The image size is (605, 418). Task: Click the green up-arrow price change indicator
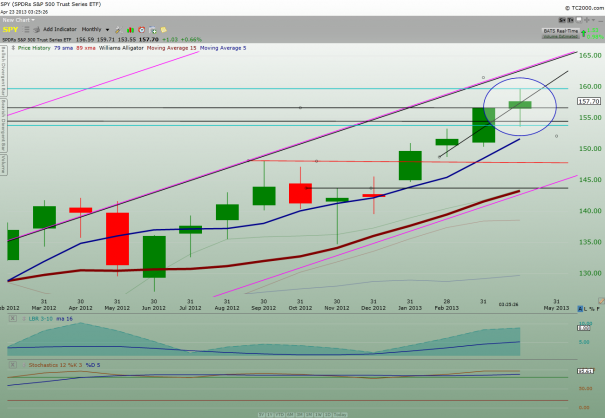583,33
